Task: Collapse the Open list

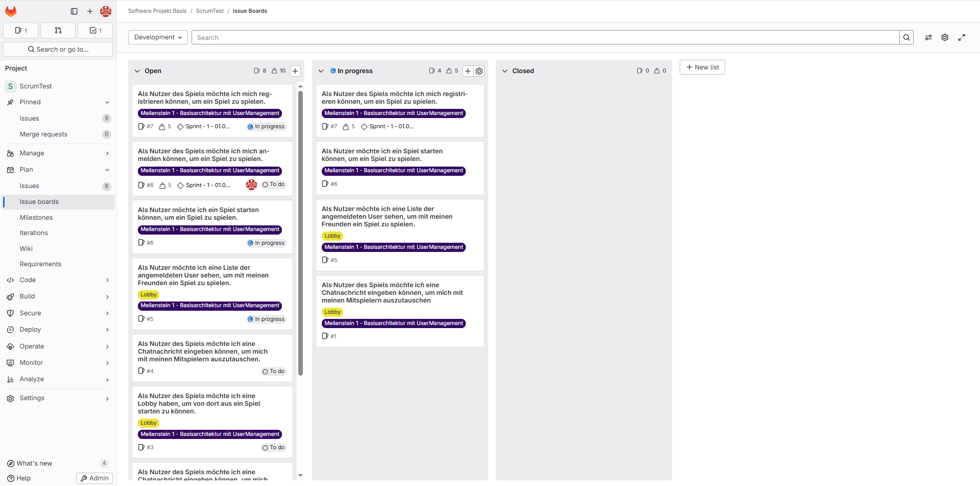Action: (x=137, y=71)
